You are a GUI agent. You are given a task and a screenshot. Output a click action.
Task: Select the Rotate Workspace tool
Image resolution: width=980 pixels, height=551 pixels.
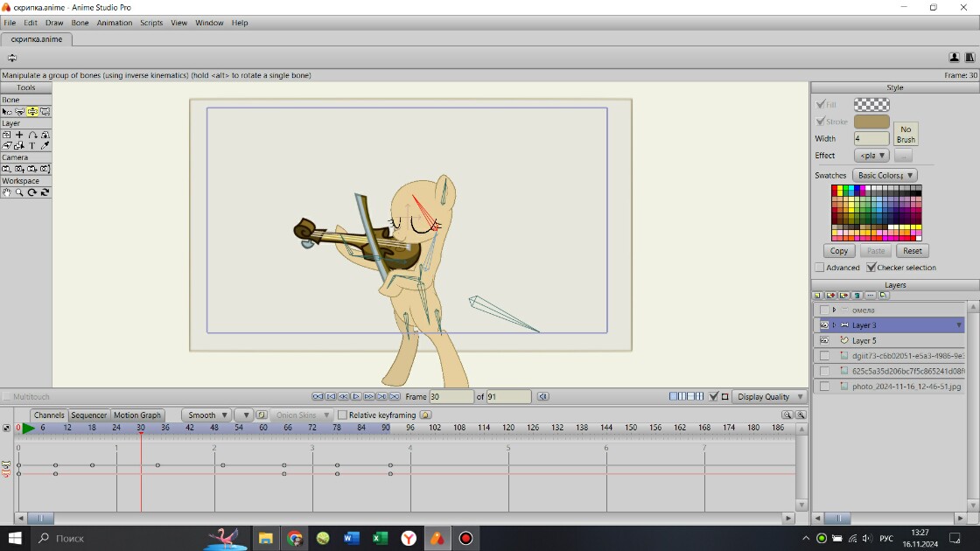pos(32,192)
